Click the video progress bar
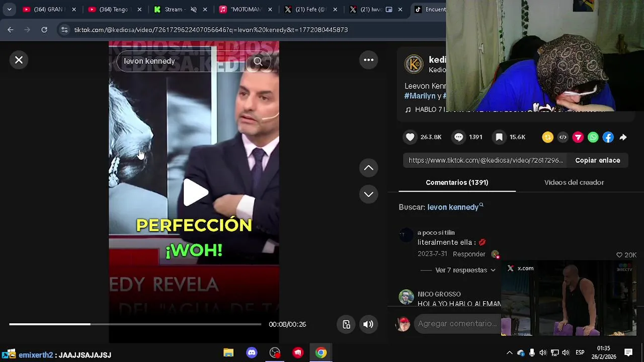This screenshot has width=644, height=362. point(135,324)
